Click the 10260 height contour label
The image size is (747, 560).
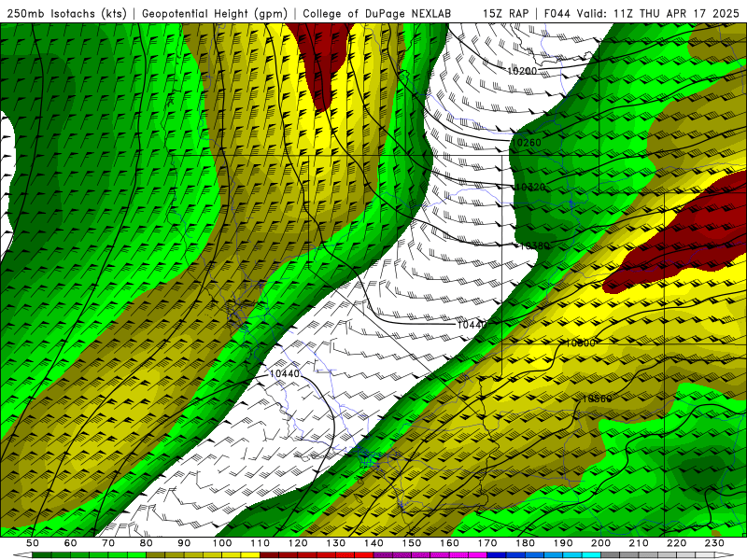pos(527,143)
